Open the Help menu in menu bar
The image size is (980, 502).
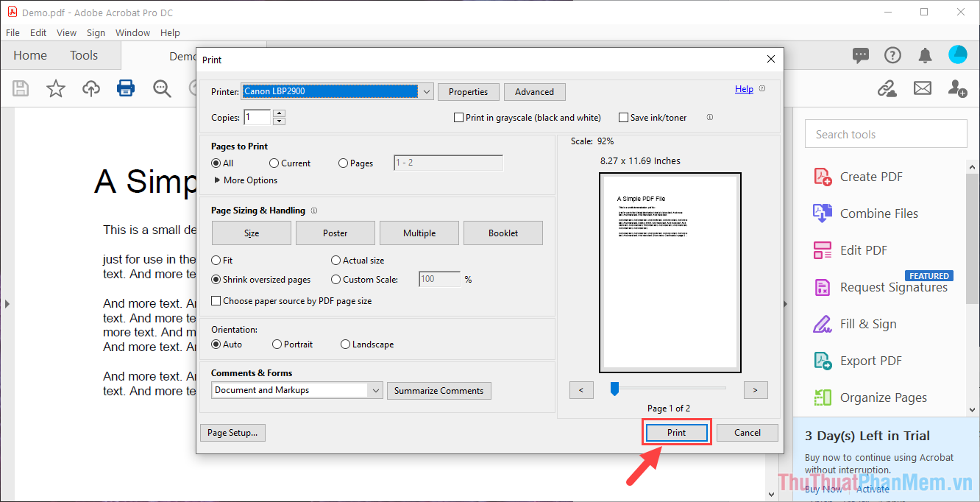[x=170, y=32]
